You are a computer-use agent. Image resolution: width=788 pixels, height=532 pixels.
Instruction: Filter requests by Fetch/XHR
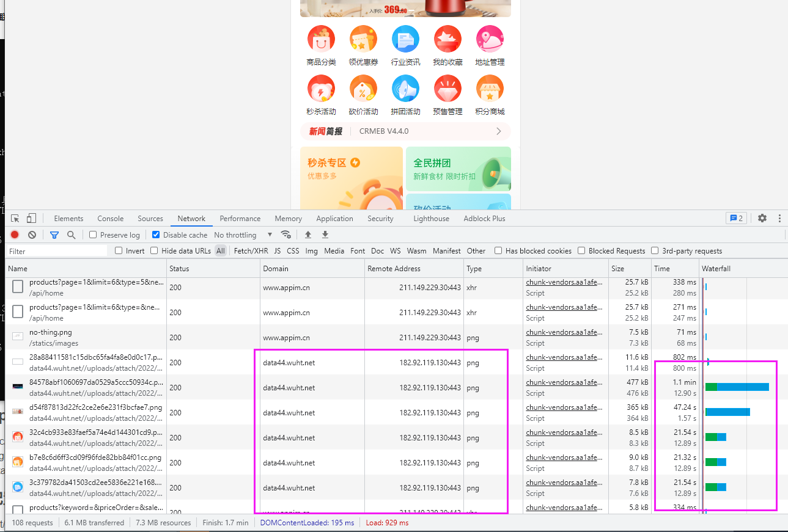251,251
